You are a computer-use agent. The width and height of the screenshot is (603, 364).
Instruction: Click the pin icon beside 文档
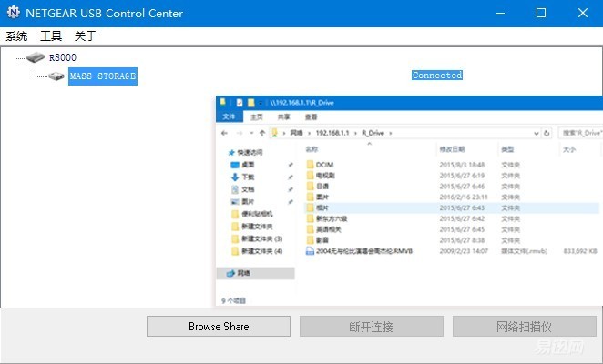click(x=291, y=189)
